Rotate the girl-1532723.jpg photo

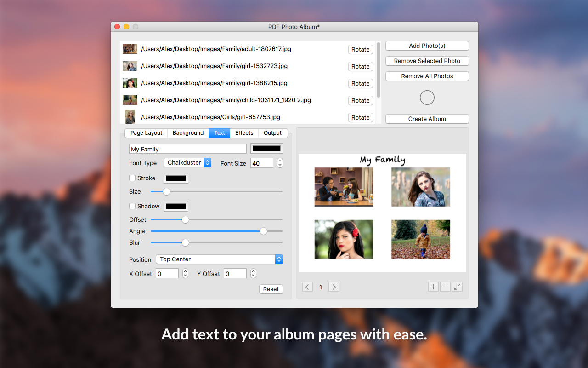click(361, 66)
